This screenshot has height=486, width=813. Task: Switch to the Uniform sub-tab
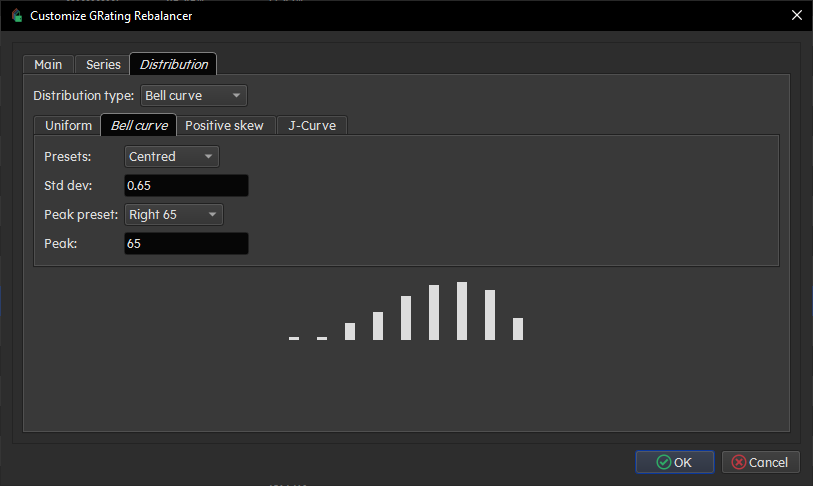(68, 126)
